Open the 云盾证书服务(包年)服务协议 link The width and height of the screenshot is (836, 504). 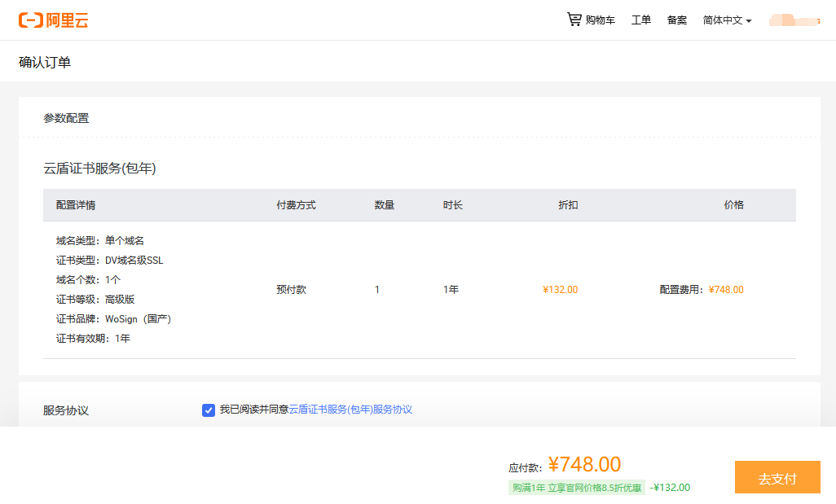(x=350, y=410)
